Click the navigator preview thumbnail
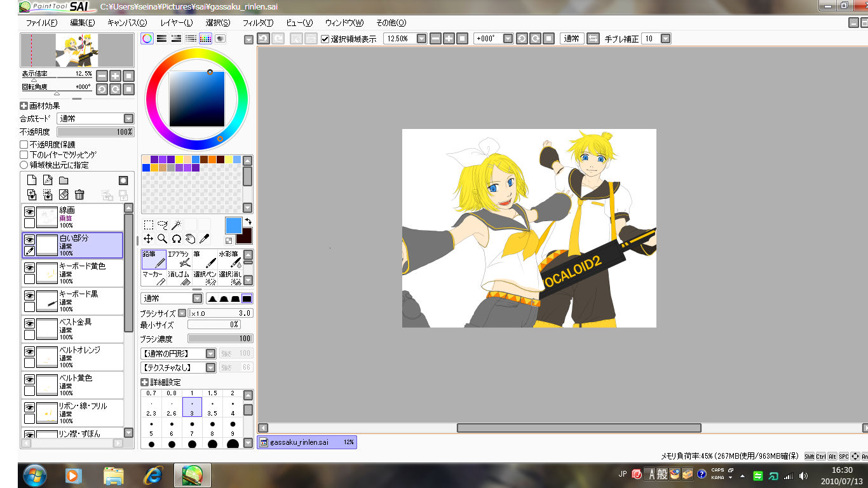868x488 pixels. click(x=77, y=50)
